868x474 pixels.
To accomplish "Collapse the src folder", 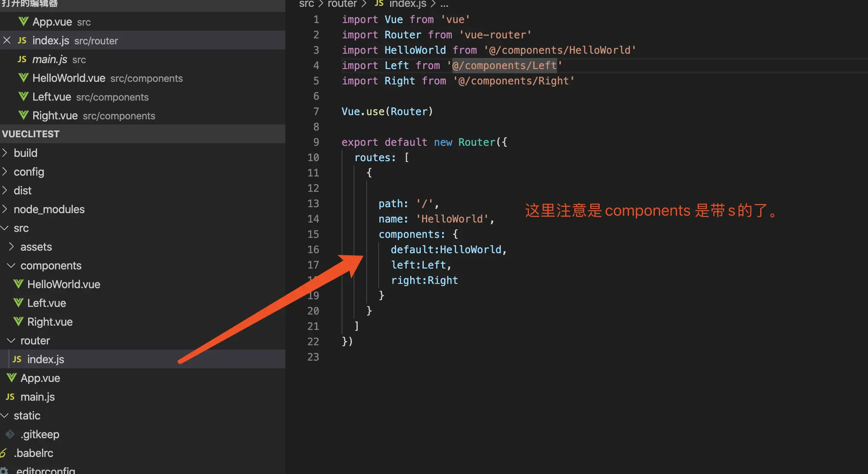I will point(5,228).
